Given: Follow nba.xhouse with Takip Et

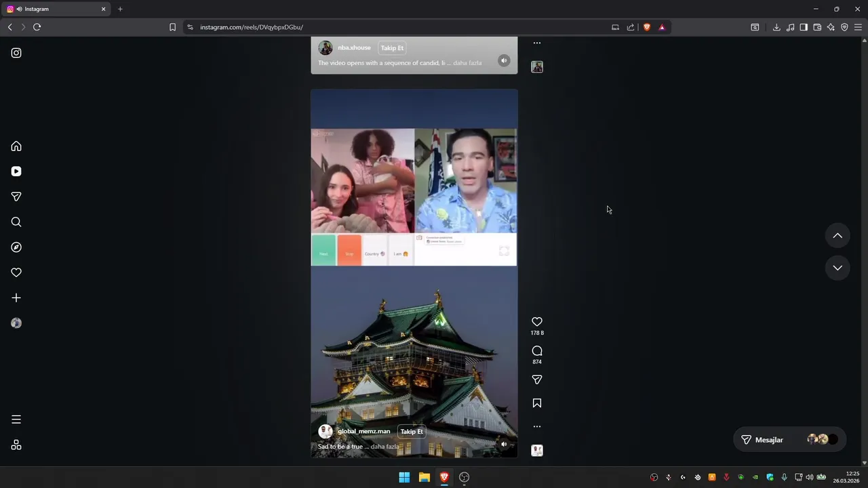Looking at the screenshot, I should click(x=392, y=48).
